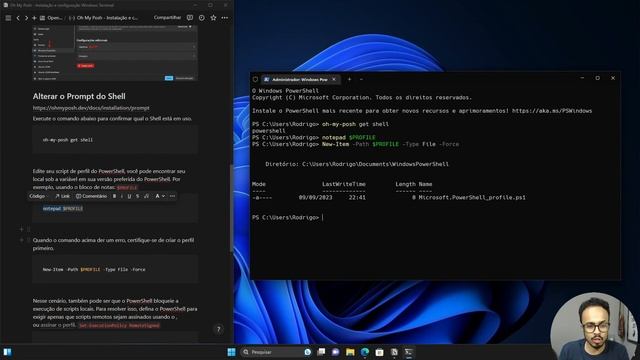Click the Set-ExecutionPolicy RemoteSigned inline code

click(119, 326)
